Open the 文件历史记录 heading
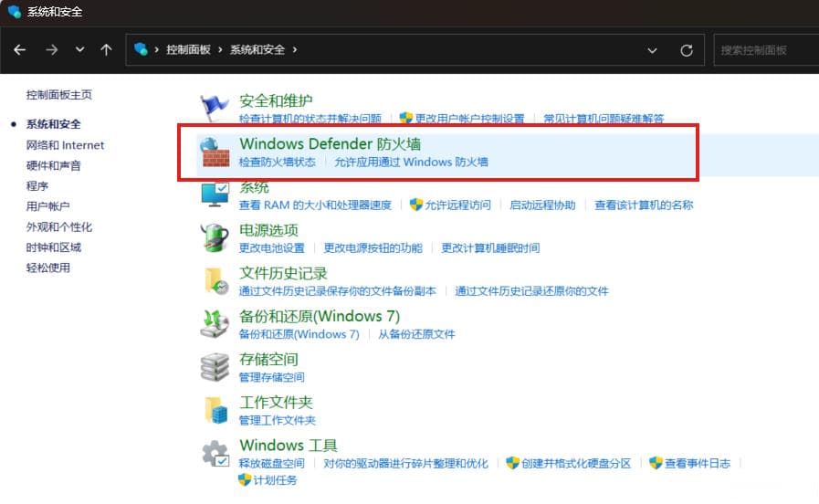819x504 pixels. (x=283, y=273)
